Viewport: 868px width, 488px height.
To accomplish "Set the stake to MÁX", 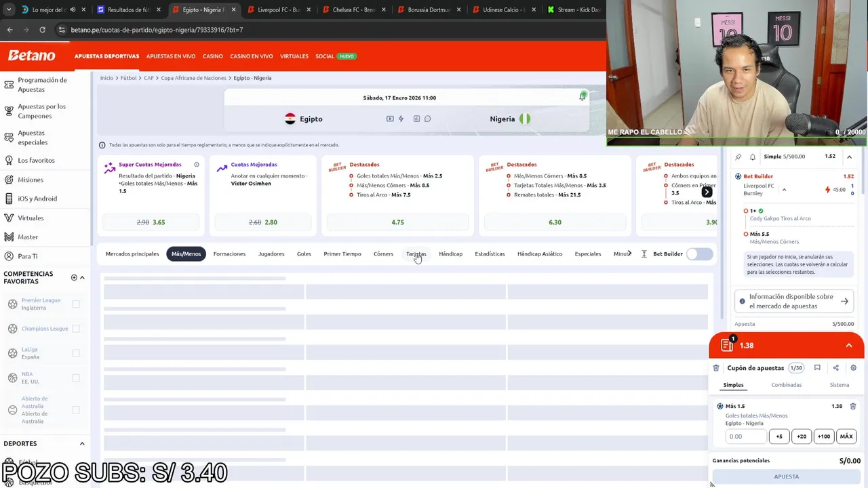I will pos(846,436).
